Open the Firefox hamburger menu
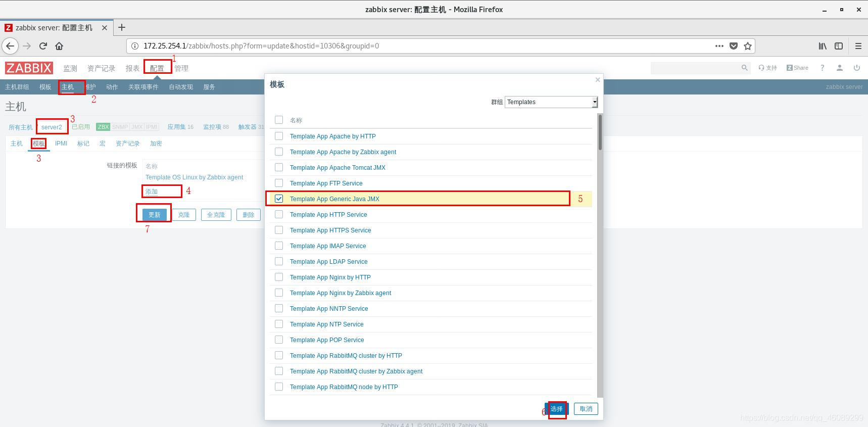868x427 pixels. [858, 46]
